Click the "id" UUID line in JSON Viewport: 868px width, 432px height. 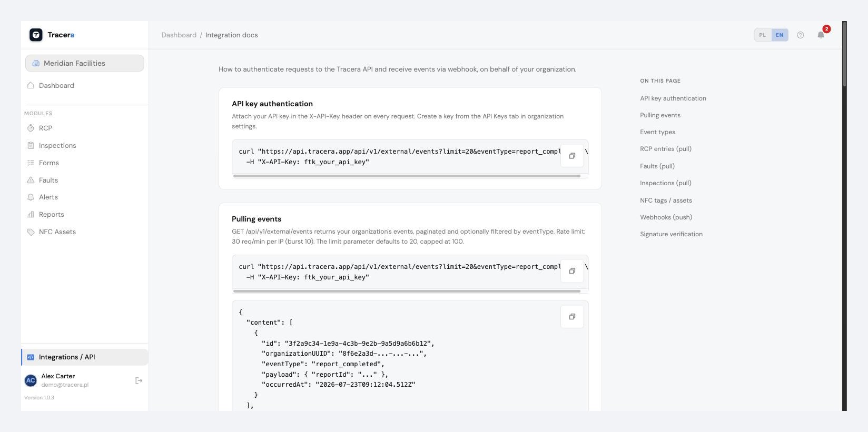(348, 344)
